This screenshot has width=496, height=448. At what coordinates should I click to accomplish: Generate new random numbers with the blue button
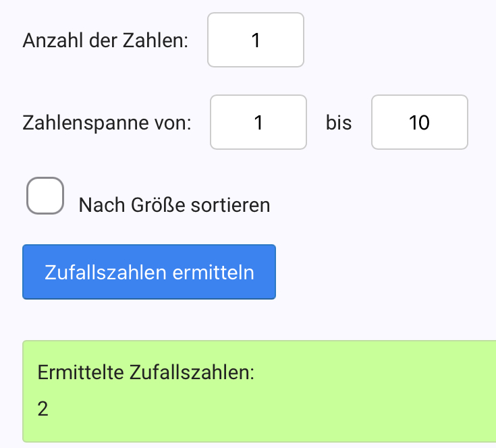149,272
